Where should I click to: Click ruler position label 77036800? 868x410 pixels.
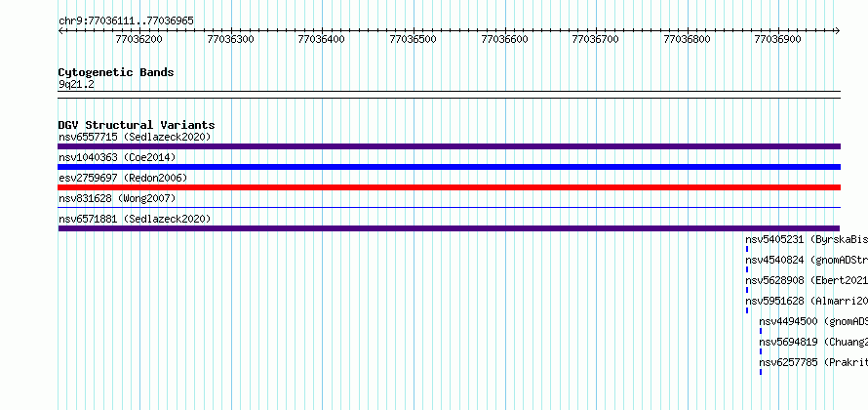coord(687,39)
